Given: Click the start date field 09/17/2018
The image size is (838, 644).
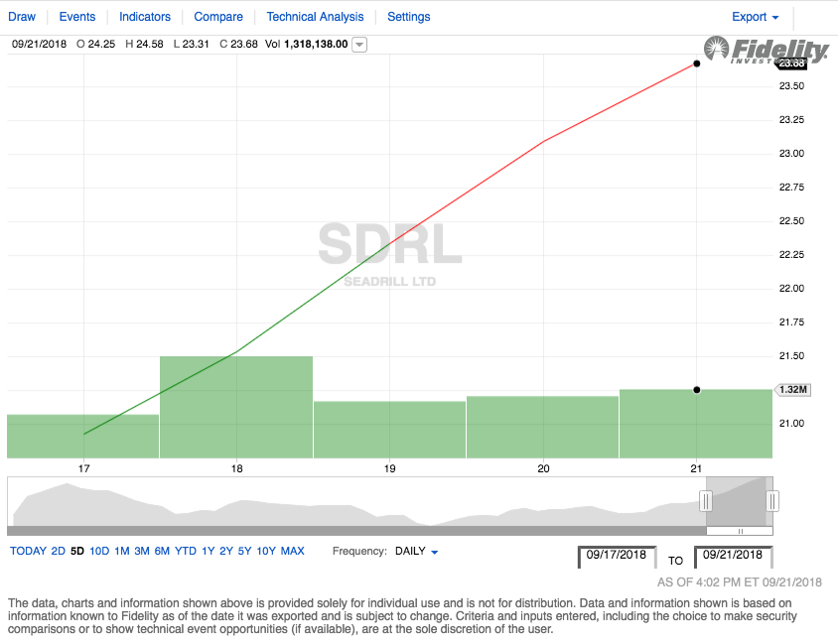Looking at the screenshot, I should (x=617, y=556).
